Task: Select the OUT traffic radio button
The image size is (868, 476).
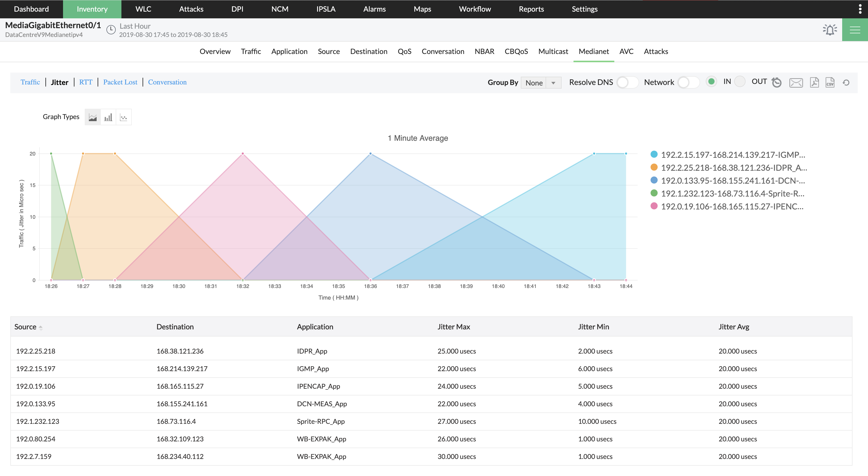Action: pyautogui.click(x=740, y=81)
